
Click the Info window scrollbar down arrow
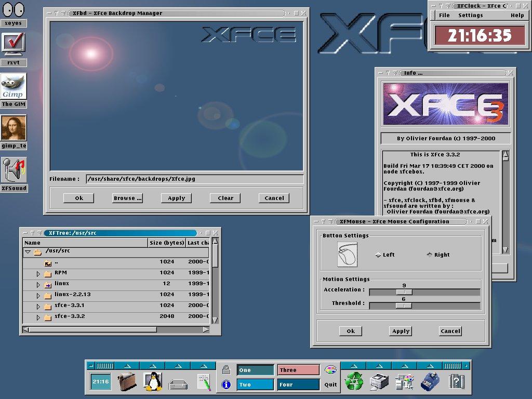[506, 250]
